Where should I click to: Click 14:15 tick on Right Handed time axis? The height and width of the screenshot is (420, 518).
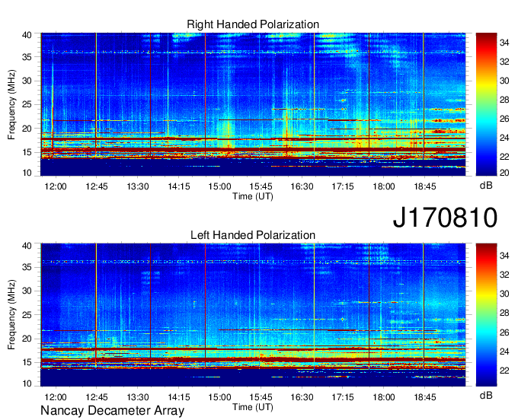point(179,186)
